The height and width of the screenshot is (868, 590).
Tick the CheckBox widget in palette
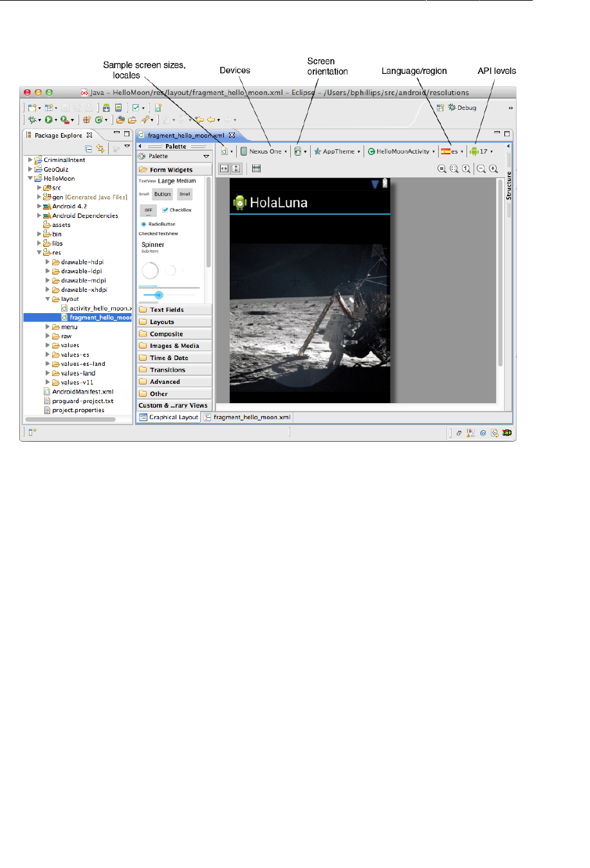177,210
